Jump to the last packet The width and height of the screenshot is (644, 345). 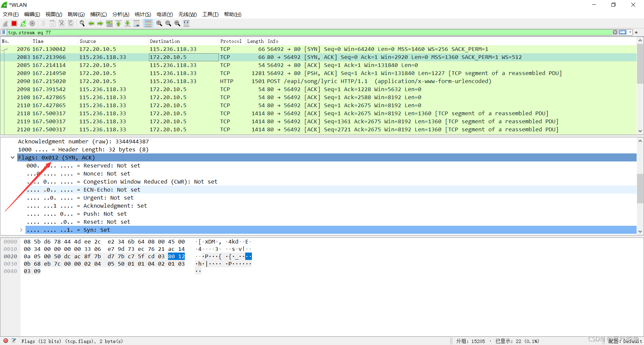(127, 23)
